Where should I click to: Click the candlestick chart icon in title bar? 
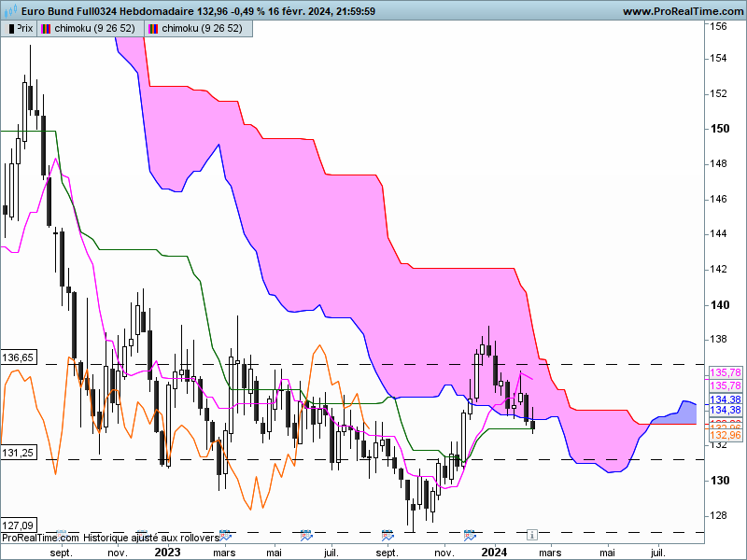pos(10,10)
